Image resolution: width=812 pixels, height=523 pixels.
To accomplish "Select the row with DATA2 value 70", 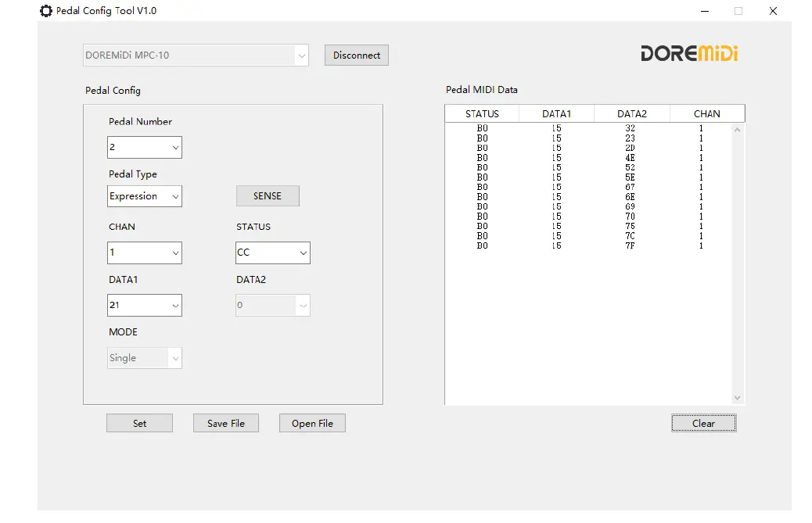I will (x=588, y=217).
